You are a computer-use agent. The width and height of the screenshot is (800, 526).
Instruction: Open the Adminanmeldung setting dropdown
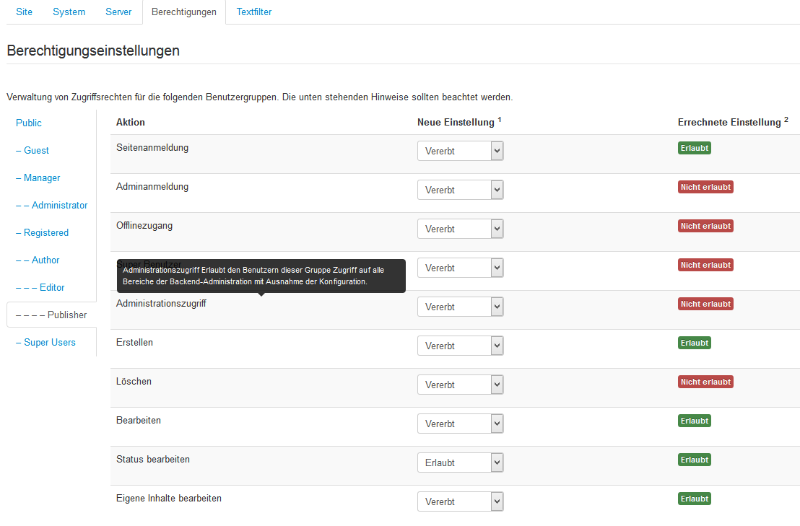(x=460, y=190)
